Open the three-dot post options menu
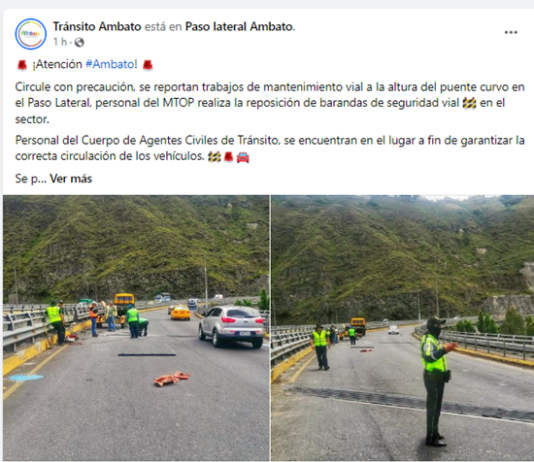 click(x=511, y=32)
